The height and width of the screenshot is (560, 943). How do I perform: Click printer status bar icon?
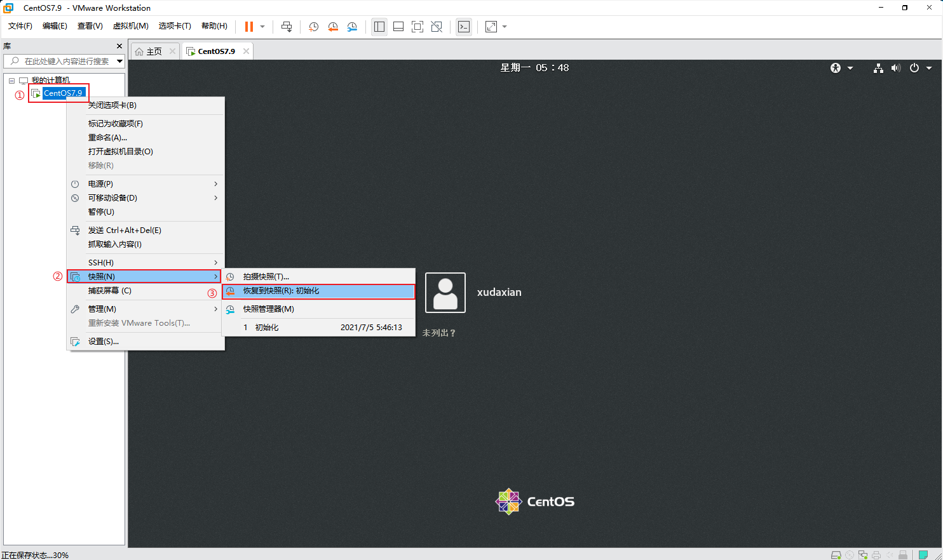876,555
